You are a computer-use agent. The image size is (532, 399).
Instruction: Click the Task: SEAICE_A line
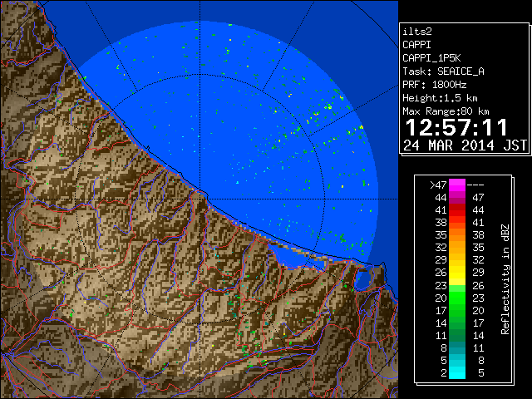[443, 71]
